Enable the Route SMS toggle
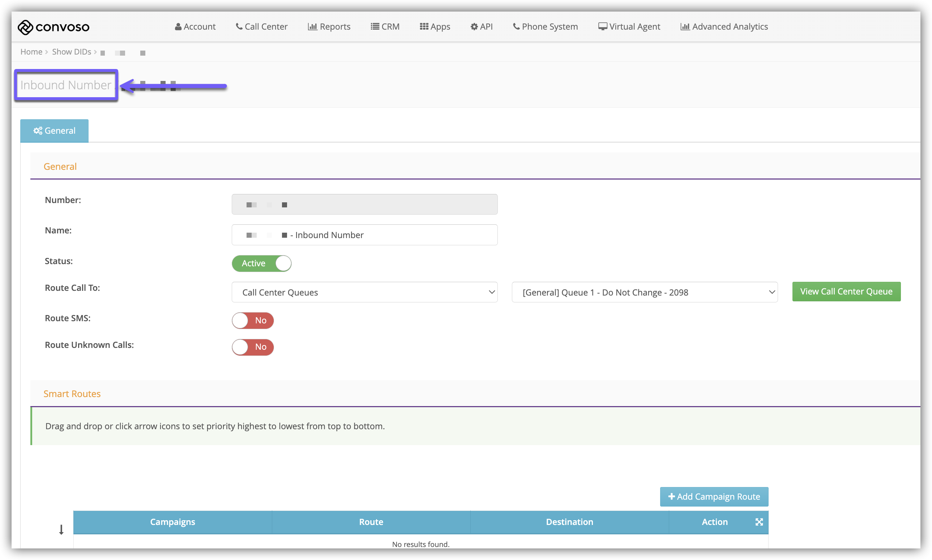This screenshot has height=560, width=932. pyautogui.click(x=253, y=320)
